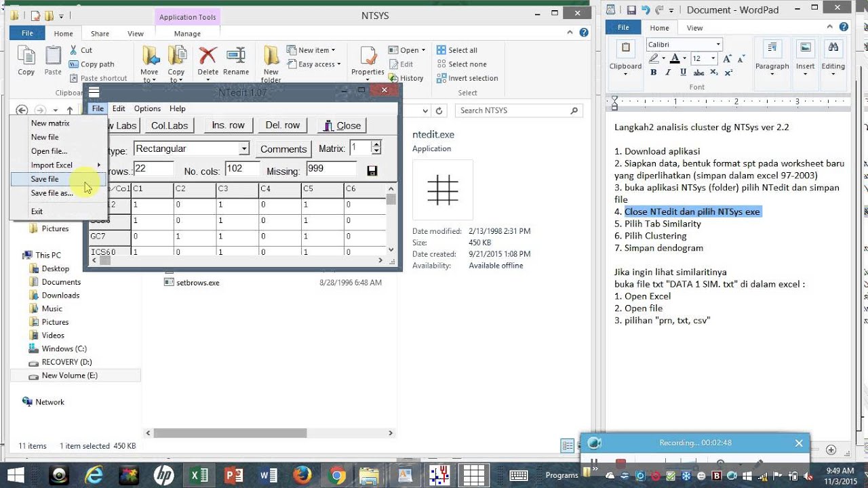Click History in Explorer ribbon
Image resolution: width=868 pixels, height=488 pixels.
(406, 78)
